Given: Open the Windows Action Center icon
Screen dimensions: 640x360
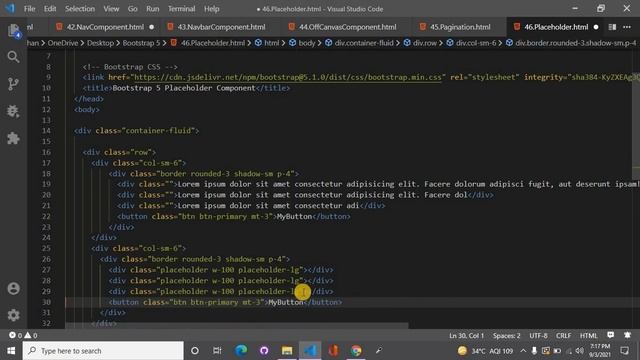Looking at the screenshot, I should click(x=624, y=351).
